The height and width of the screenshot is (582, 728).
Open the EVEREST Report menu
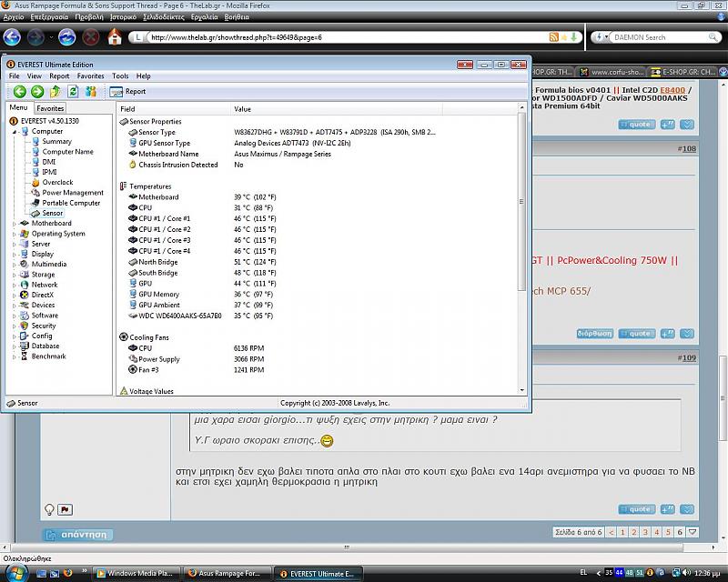point(59,76)
